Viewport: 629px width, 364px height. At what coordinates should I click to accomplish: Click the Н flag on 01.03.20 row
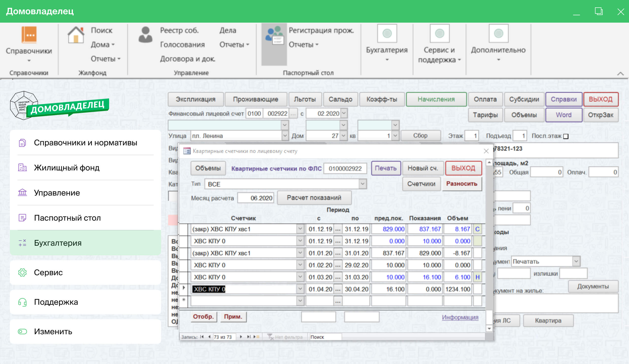[x=477, y=277]
